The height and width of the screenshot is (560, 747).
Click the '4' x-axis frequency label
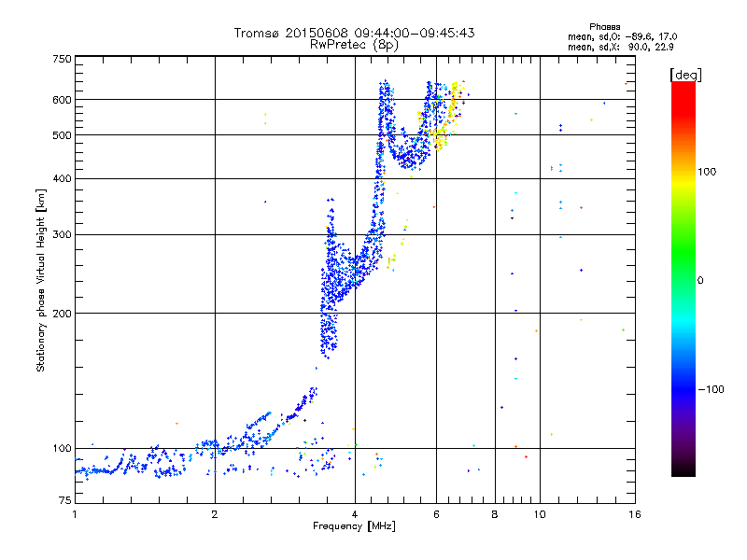tap(355, 514)
